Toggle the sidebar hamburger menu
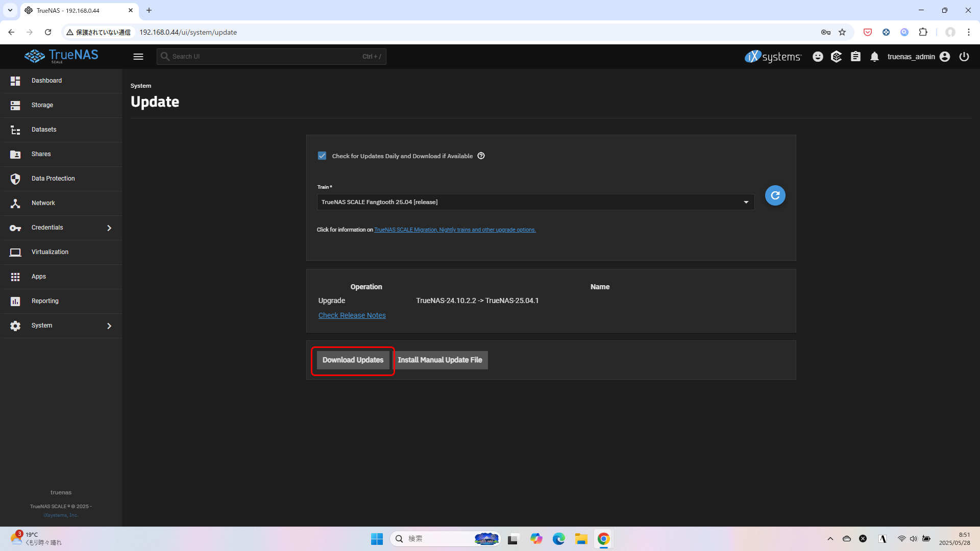The height and width of the screenshot is (551, 980). [x=138, y=57]
